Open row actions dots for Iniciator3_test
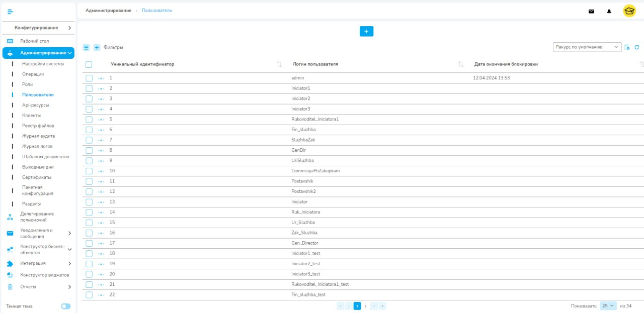The width and height of the screenshot is (644, 313). coord(101,274)
